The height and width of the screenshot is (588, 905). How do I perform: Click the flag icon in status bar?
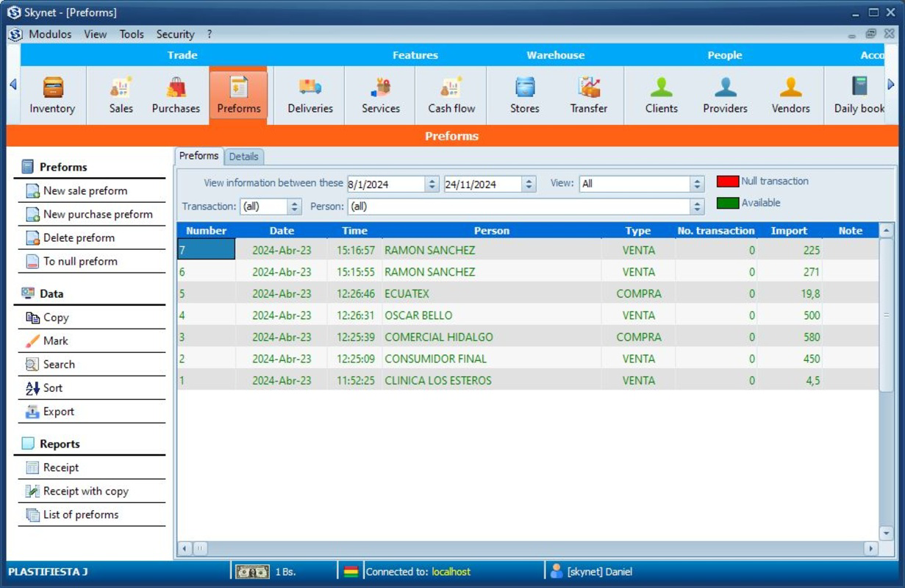click(x=351, y=572)
